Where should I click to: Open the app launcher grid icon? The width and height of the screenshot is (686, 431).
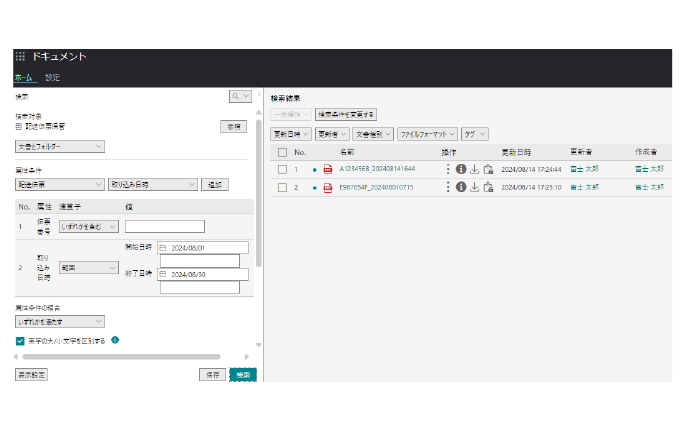point(20,57)
